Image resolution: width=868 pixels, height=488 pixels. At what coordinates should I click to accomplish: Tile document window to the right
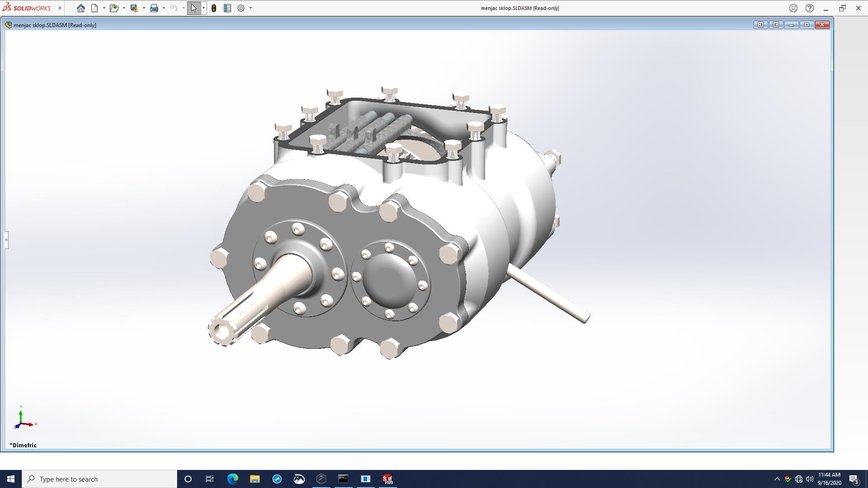coord(776,25)
